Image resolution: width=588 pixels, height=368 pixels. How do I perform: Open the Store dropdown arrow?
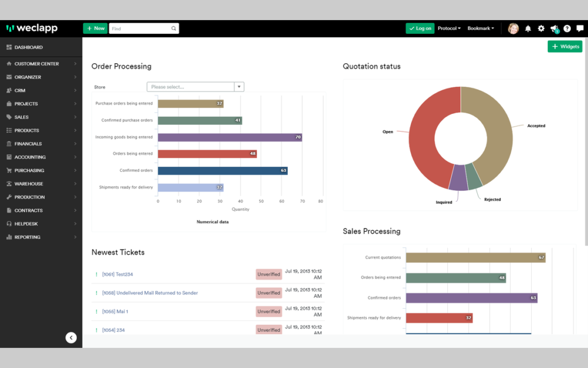239,87
